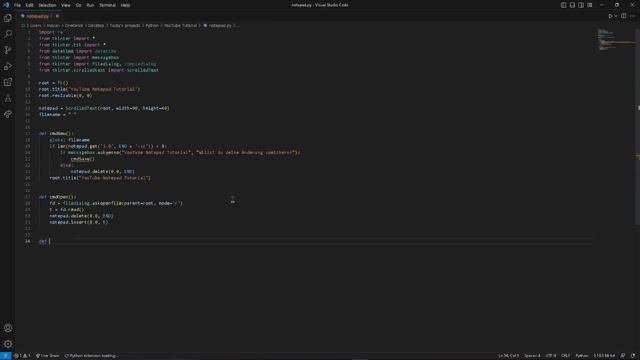This screenshot has height=360, width=640.
Task: Open the Selection menu
Action: click(47, 5)
